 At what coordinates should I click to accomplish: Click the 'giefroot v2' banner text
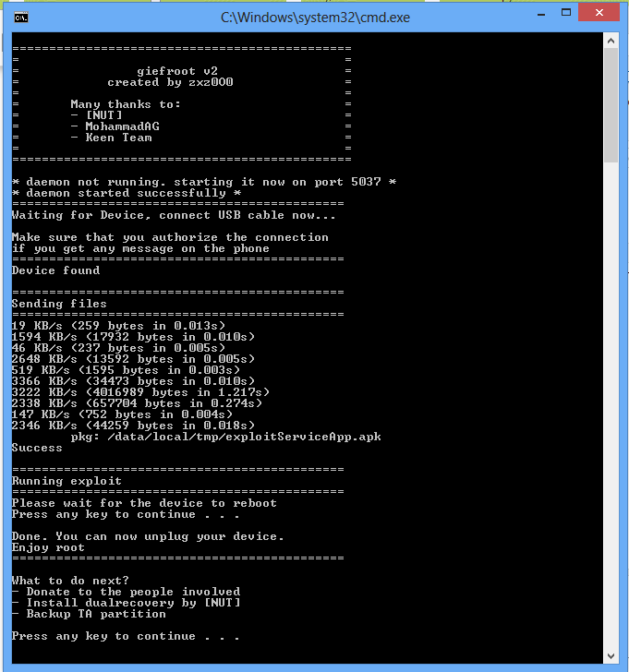point(177,71)
